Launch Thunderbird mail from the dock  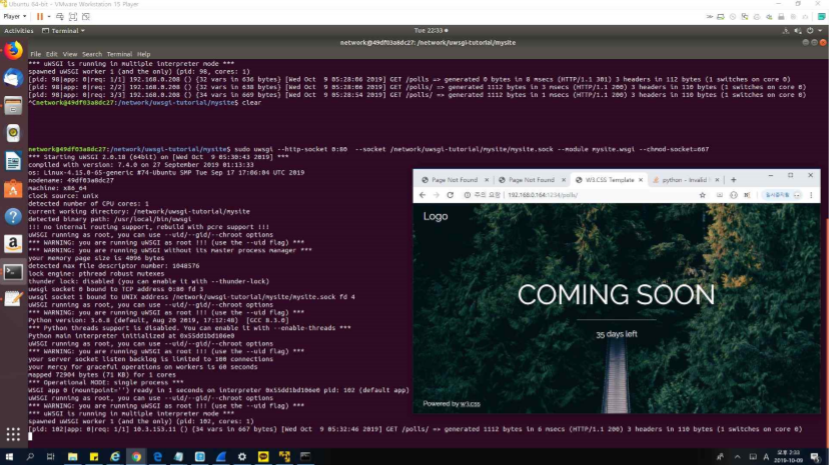pyautogui.click(x=13, y=78)
